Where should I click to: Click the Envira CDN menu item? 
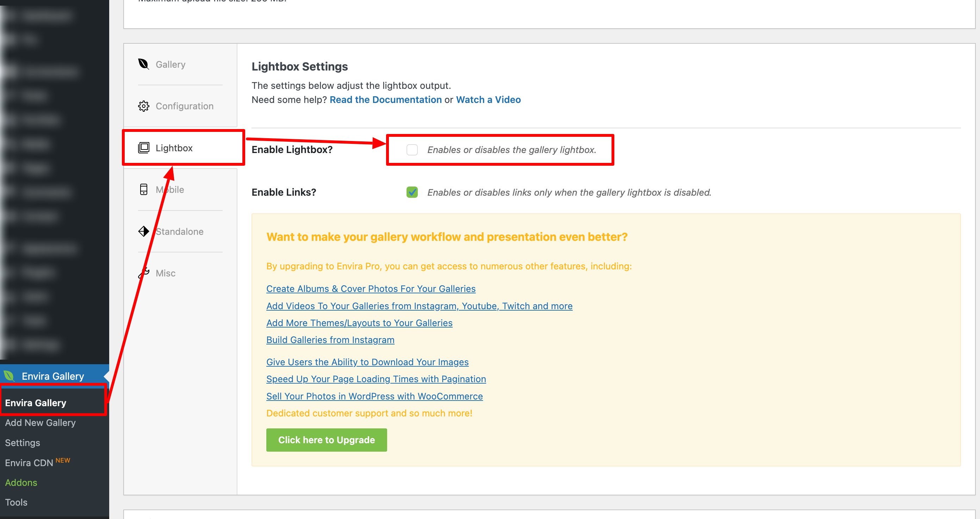(x=29, y=463)
